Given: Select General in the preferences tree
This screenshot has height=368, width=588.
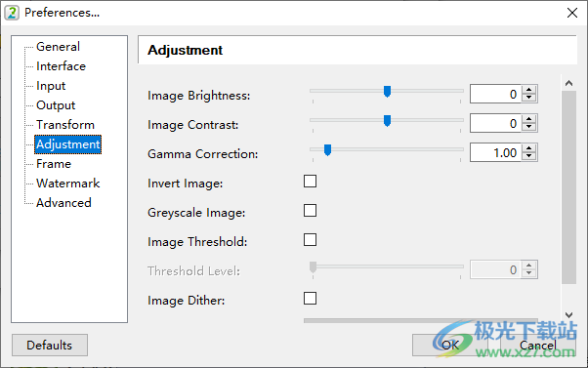Looking at the screenshot, I should 58,47.
